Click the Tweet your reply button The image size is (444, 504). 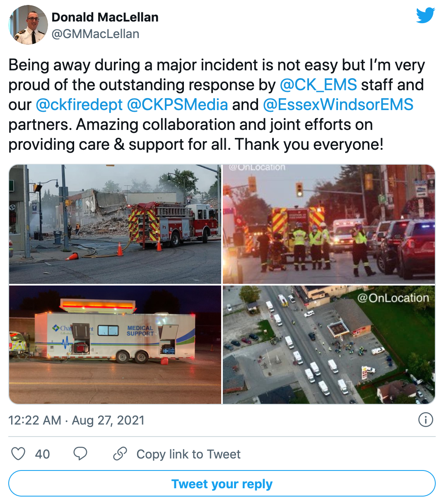tap(222, 483)
